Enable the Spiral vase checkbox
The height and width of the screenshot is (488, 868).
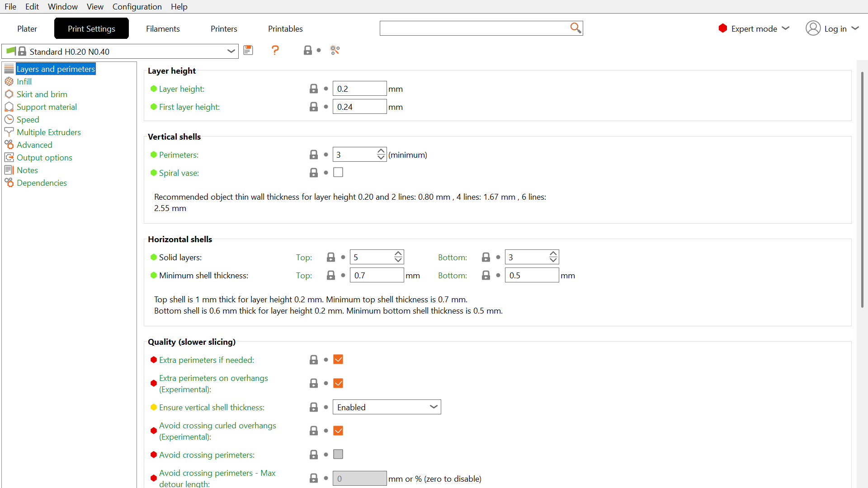(x=338, y=172)
